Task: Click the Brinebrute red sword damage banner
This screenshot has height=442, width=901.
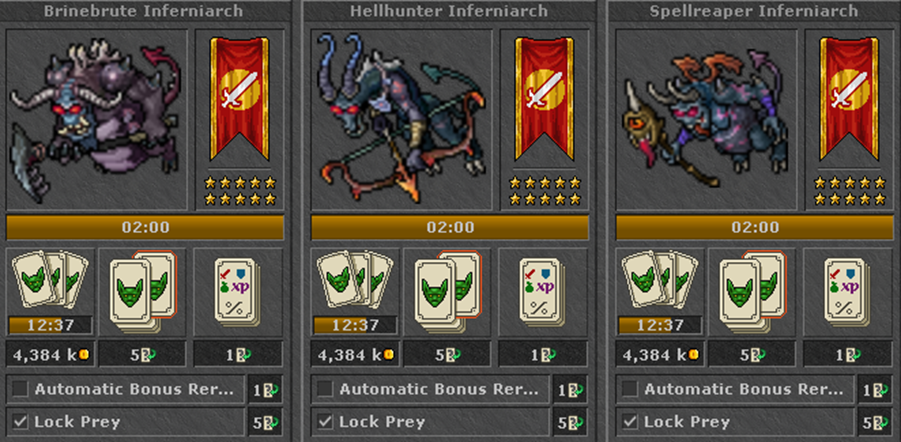Action: [240, 98]
